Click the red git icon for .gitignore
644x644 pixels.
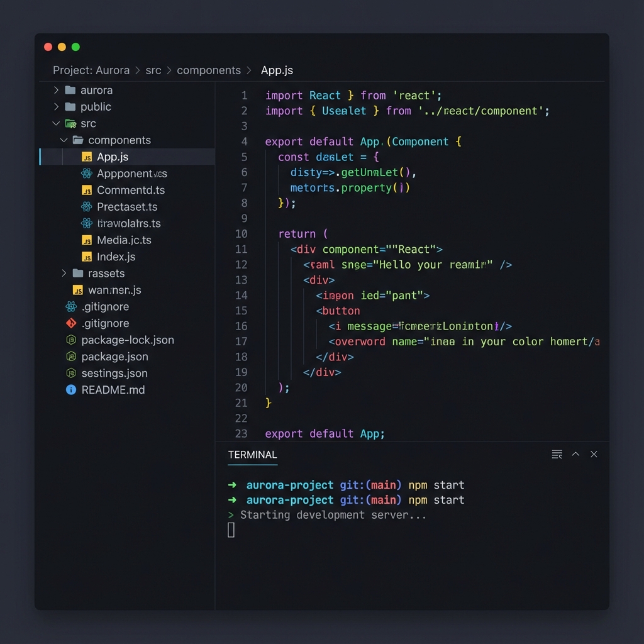(x=71, y=323)
